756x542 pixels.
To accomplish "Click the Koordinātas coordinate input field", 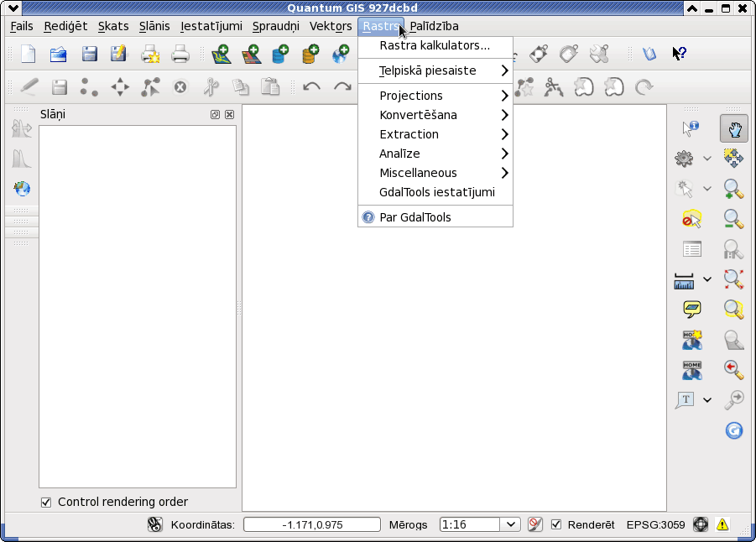I will [x=312, y=524].
